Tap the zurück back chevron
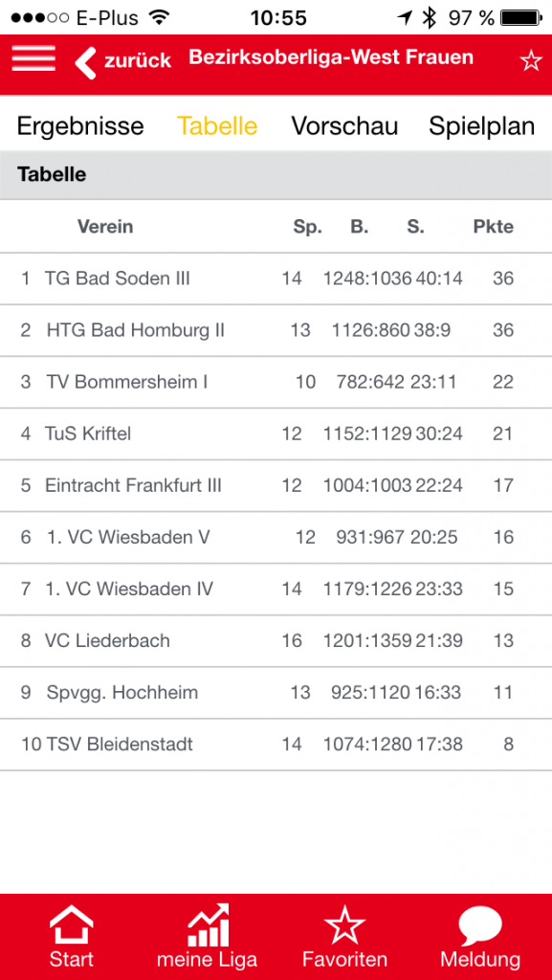The image size is (552, 980). click(x=85, y=62)
